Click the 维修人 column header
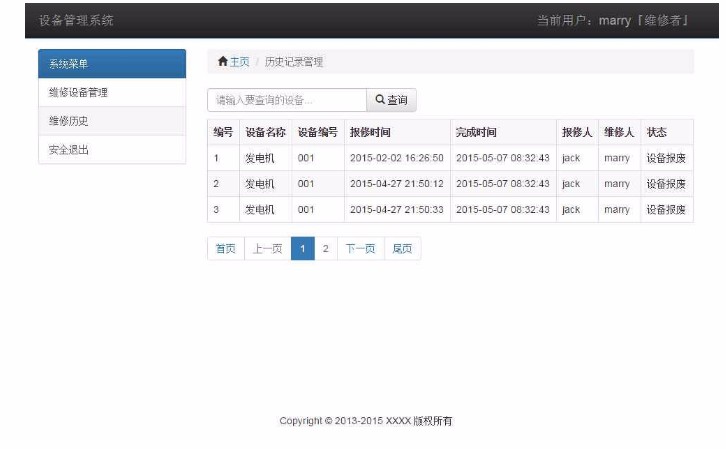Viewport: 726px width, 449px height. tap(619, 132)
